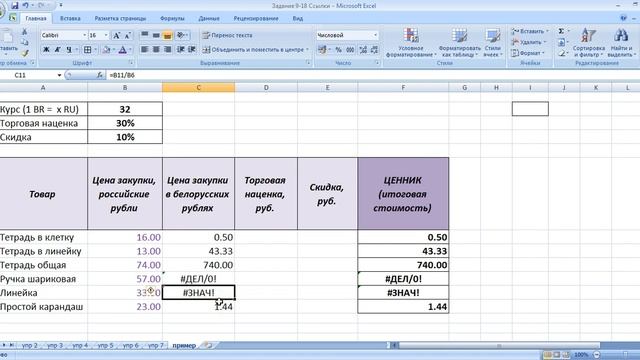Switch to the Формулы ribbon tab
The width and height of the screenshot is (640, 360).
(172, 18)
